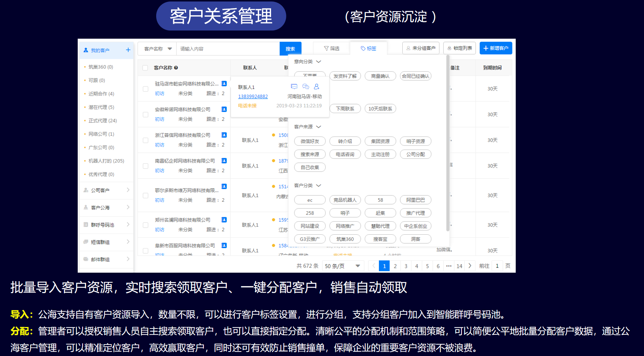This screenshot has height=356, width=644.
Task: Expand the 短信群组 sidebar chevron
Action: pos(128,242)
